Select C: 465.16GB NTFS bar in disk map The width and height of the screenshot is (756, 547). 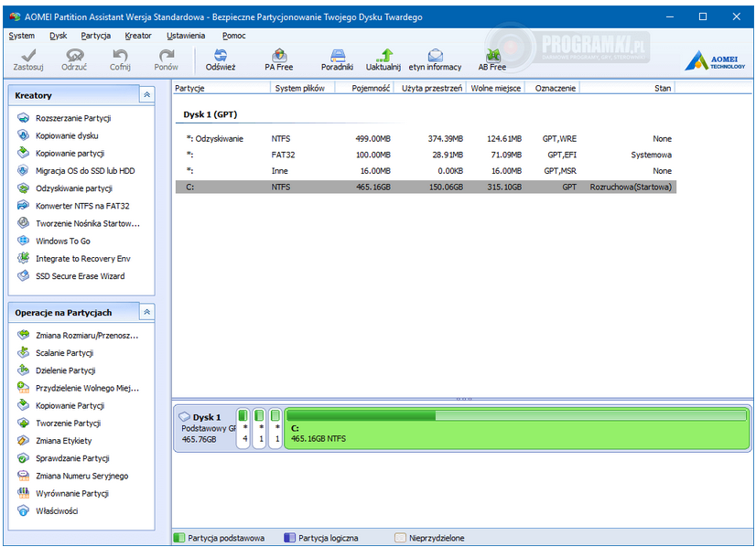click(516, 428)
